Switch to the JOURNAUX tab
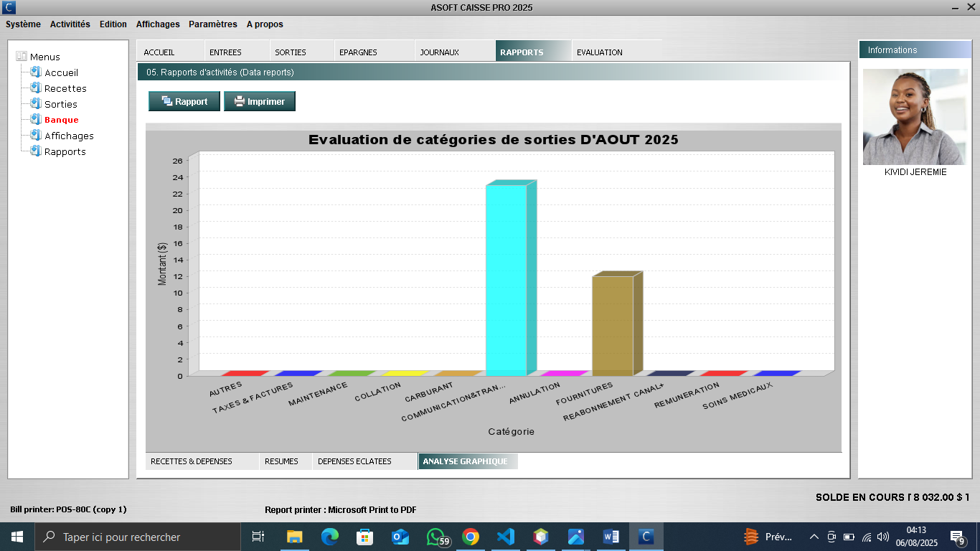Screen dimensions: 980x551 tap(439, 52)
